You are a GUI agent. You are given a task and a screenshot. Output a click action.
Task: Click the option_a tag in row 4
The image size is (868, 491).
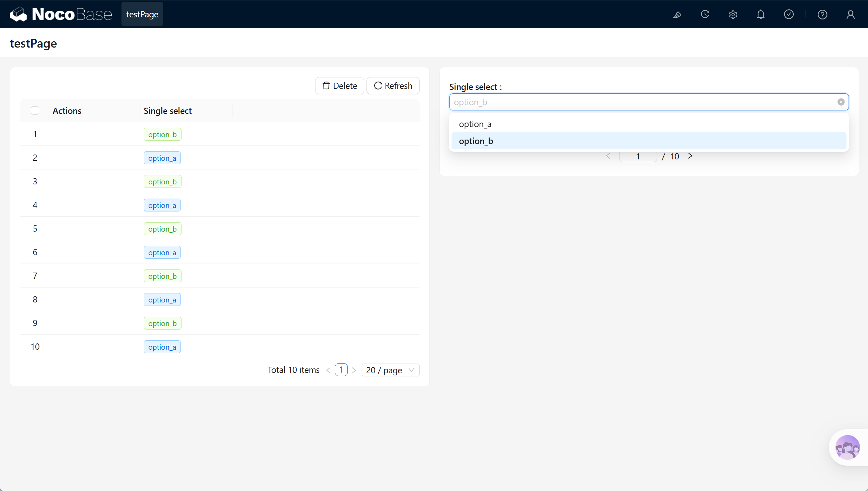pos(162,205)
